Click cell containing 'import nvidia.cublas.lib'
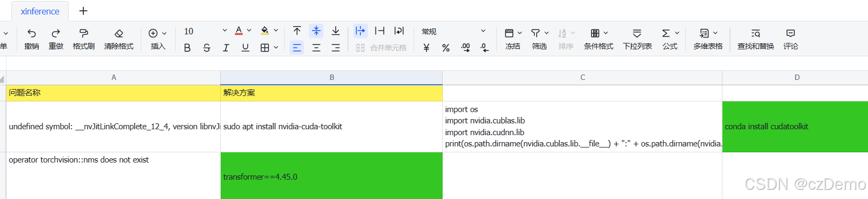Viewport: 868px width, 199px height. tap(582, 127)
